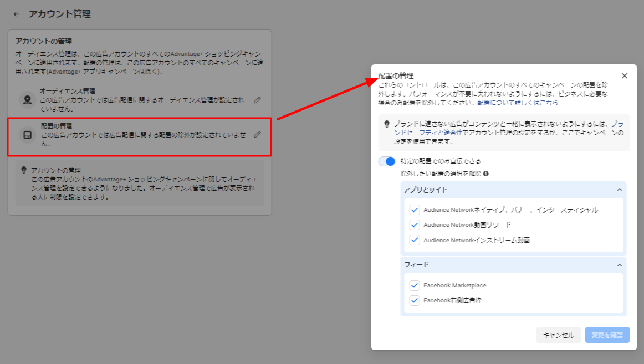Click the オーディエンス管理 location pin icon
The width and height of the screenshot is (644, 364).
[27, 100]
